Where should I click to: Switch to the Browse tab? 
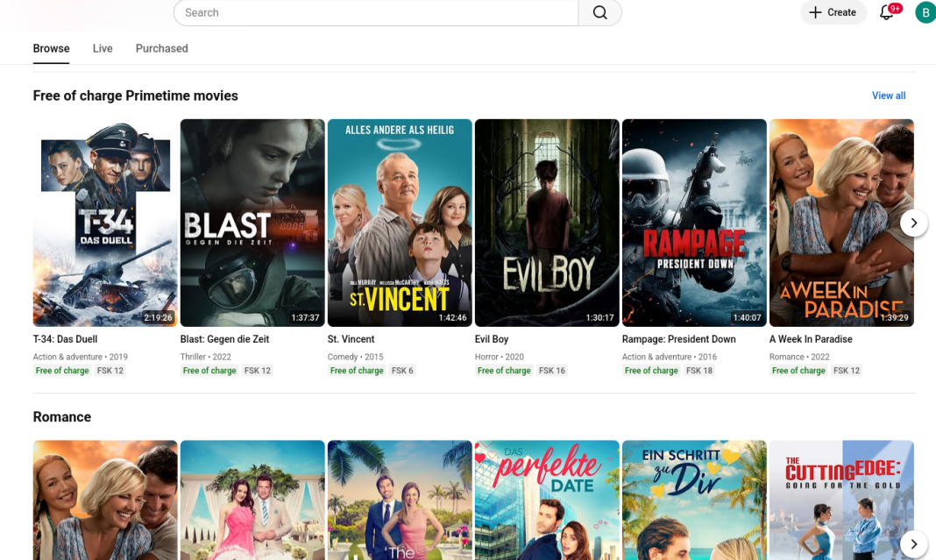pos(52,48)
